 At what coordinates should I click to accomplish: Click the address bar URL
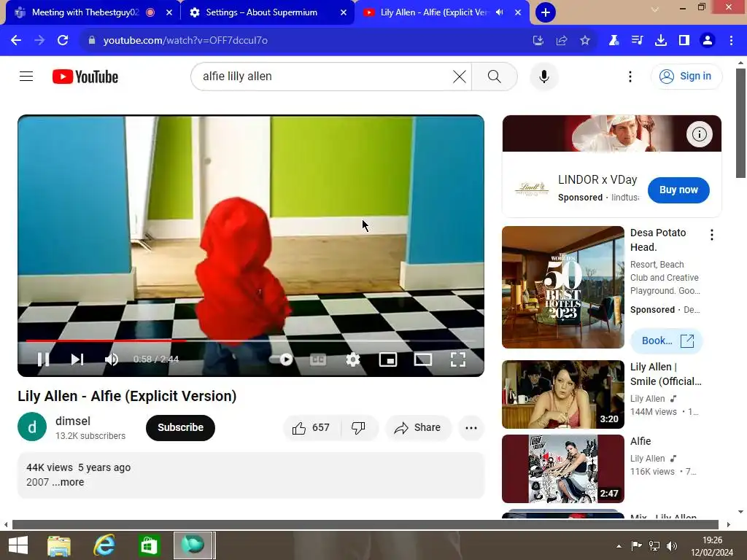coord(185,40)
